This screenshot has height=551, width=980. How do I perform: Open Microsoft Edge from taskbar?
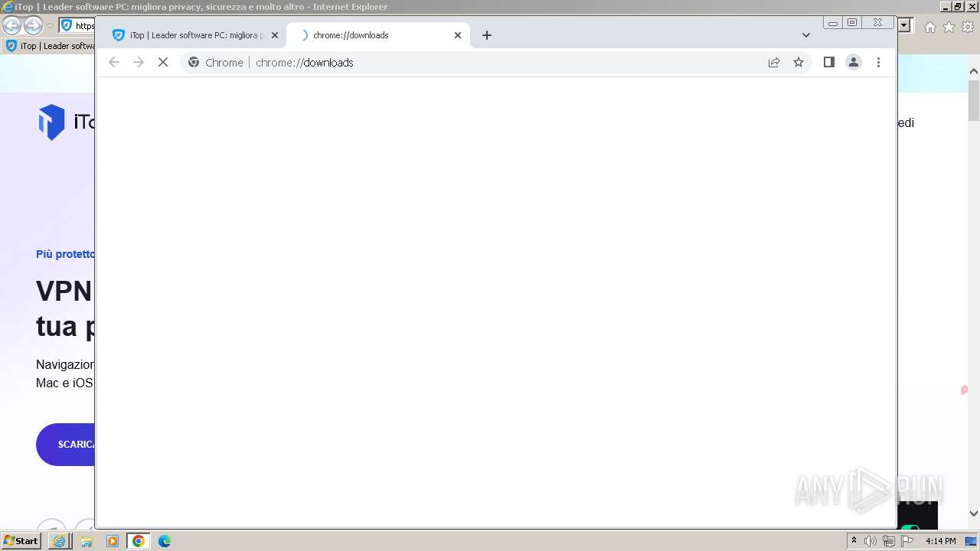pos(165,541)
